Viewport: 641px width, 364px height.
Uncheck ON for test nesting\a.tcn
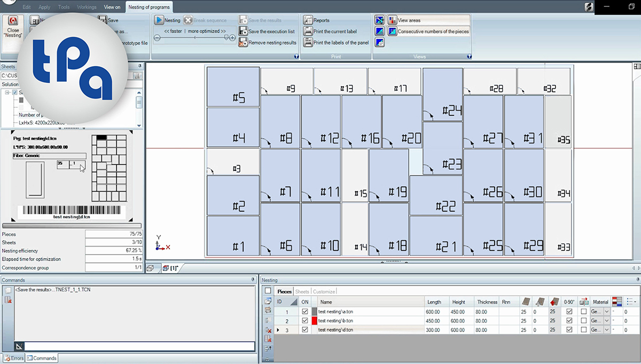[304, 311]
